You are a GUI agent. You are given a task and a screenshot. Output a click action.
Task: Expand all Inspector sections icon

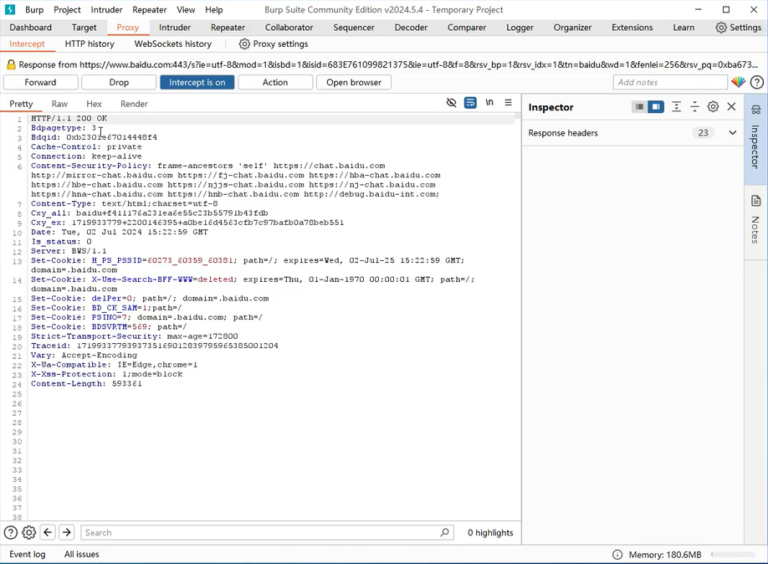676,107
